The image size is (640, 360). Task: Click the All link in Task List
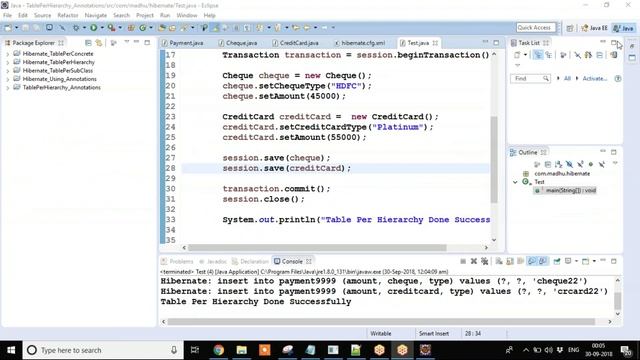pyautogui.click(x=567, y=78)
